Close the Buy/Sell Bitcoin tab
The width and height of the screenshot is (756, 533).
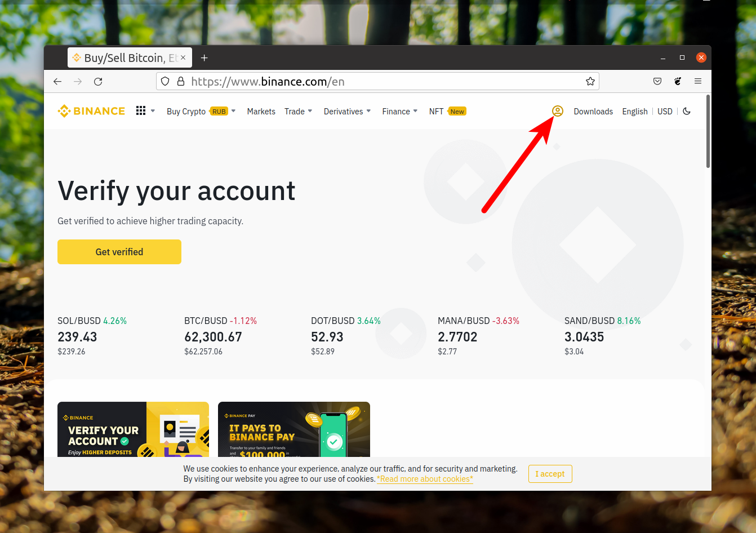point(183,57)
